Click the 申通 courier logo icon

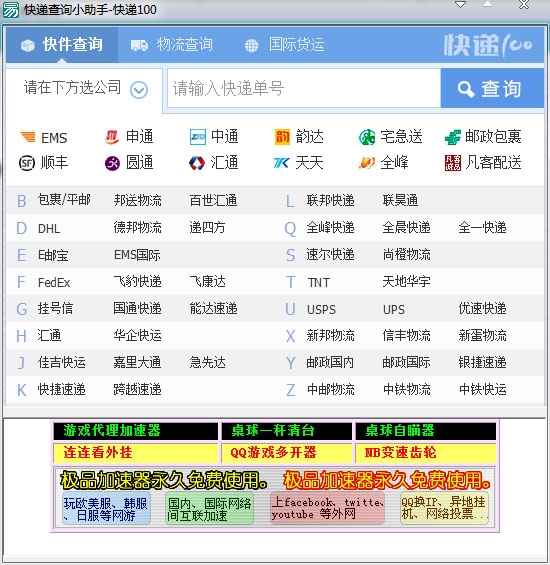click(x=112, y=137)
